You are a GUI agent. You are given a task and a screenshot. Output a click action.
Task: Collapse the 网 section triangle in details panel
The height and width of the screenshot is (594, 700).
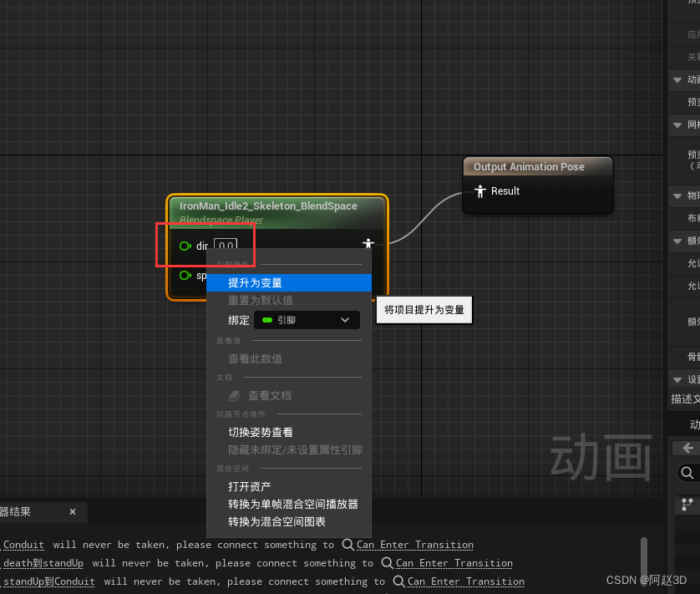coord(677,125)
